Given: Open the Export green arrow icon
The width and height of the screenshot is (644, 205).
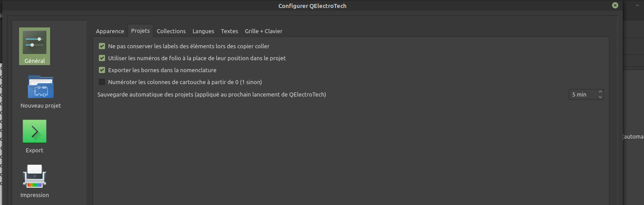Looking at the screenshot, I should 35,131.
